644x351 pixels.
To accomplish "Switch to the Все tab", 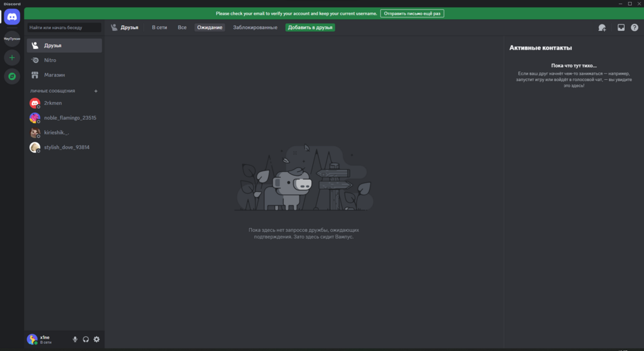I will (182, 28).
